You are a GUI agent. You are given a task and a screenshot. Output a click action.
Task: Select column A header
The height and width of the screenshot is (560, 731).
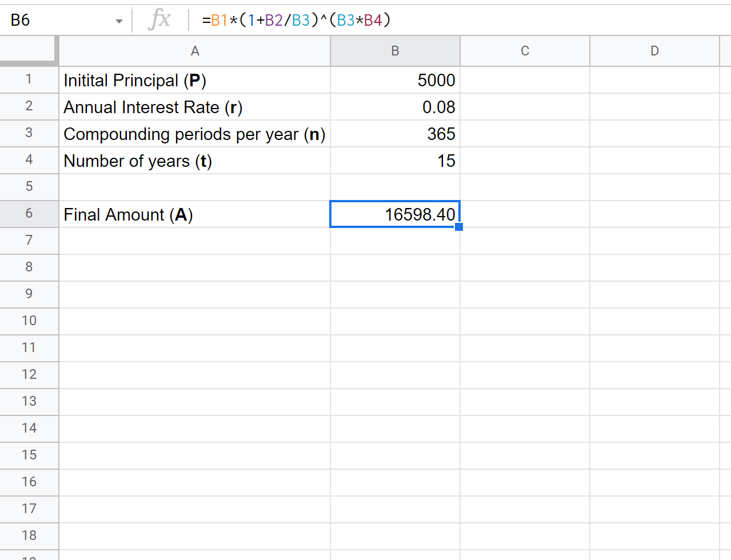[195, 51]
